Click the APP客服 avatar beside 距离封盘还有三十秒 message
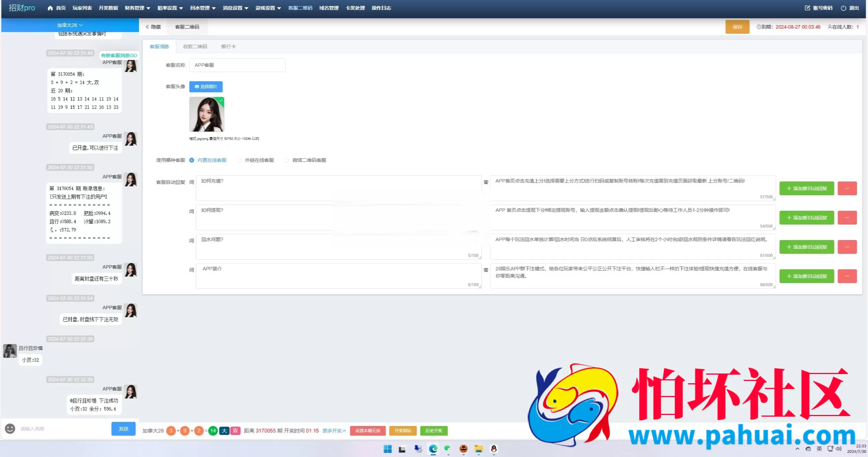 click(131, 270)
